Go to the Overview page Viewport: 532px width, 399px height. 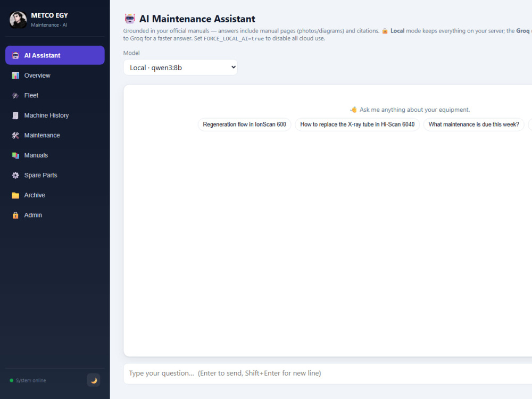pyautogui.click(x=55, y=76)
